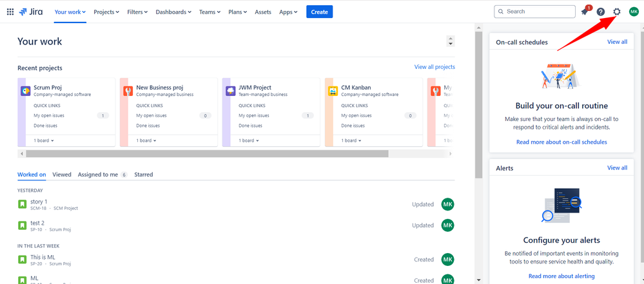Open the Dashboards dropdown
The height and width of the screenshot is (284, 644).
pyautogui.click(x=173, y=12)
